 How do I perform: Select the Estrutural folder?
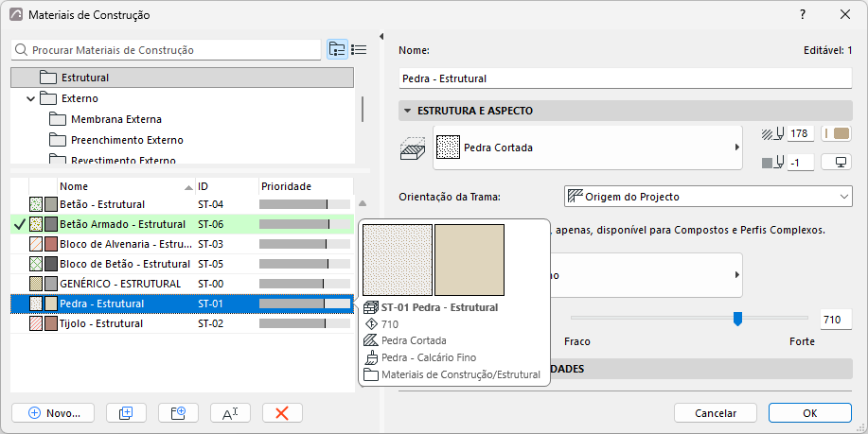pos(182,78)
